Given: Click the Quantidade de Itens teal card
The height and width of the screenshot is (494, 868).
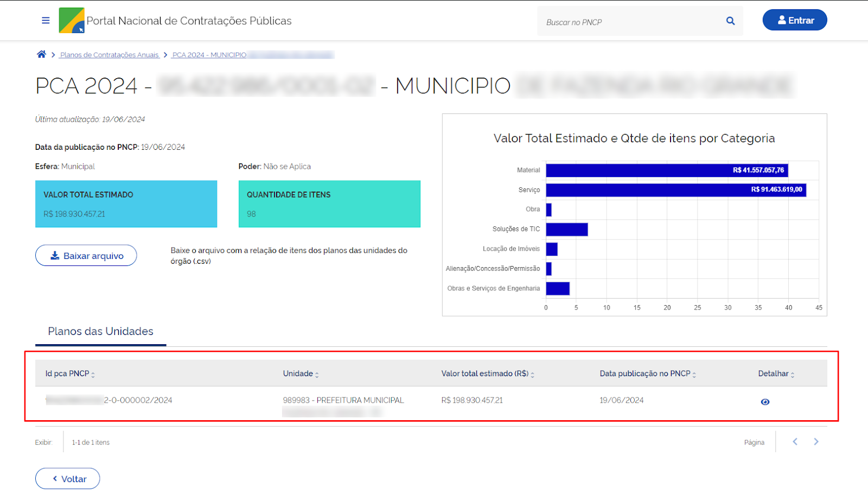Looking at the screenshot, I should 329,204.
